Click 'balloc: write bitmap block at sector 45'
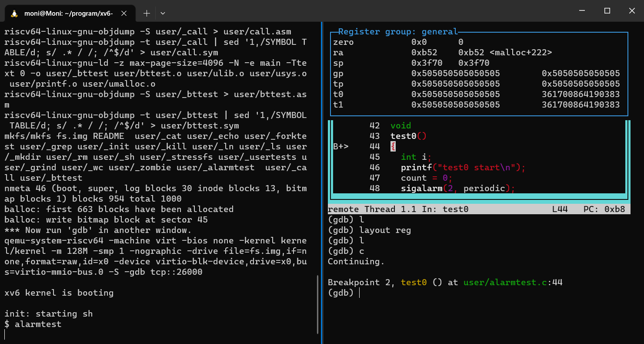Screen dimensions: 644x344 click(x=106, y=220)
